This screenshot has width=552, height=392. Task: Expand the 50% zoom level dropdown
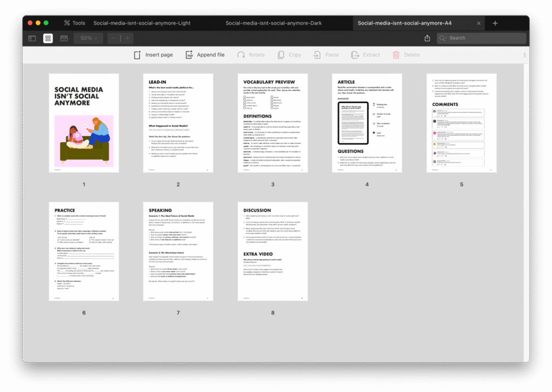pyautogui.click(x=89, y=38)
